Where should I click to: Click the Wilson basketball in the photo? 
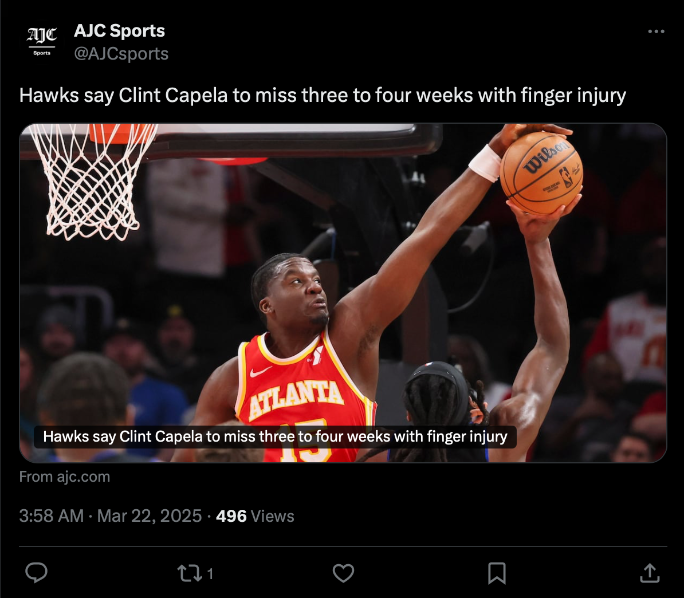pyautogui.click(x=541, y=173)
